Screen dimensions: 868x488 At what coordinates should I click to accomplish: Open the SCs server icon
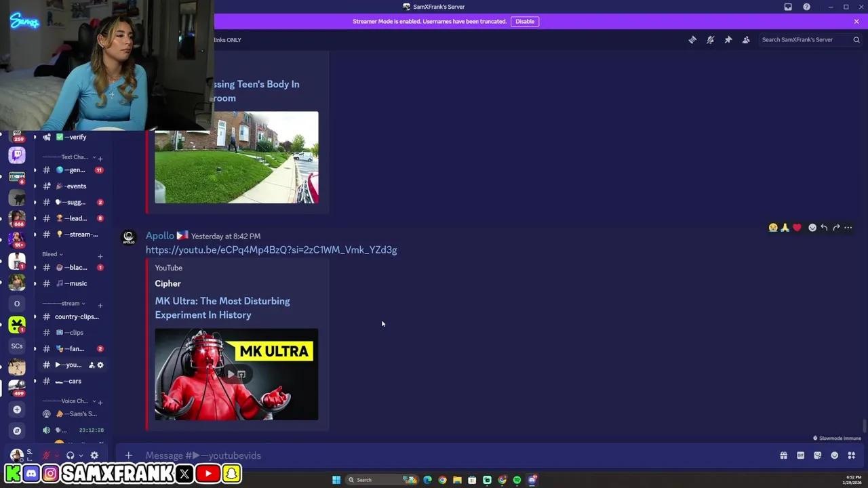pyautogui.click(x=17, y=346)
